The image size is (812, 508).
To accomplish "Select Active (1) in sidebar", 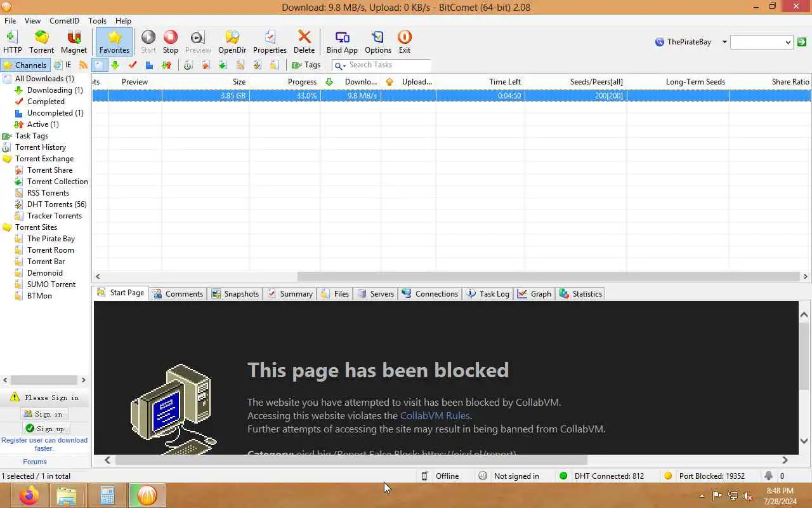I will pyautogui.click(x=43, y=124).
